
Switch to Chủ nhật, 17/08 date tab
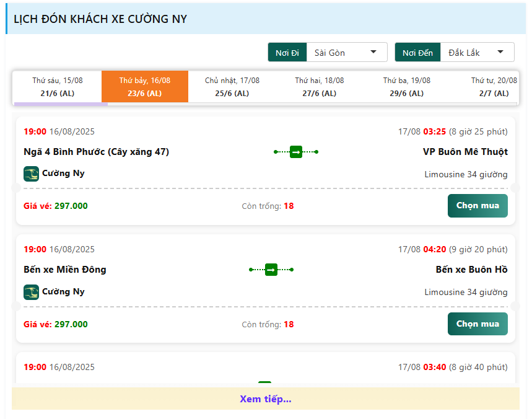pyautogui.click(x=232, y=87)
